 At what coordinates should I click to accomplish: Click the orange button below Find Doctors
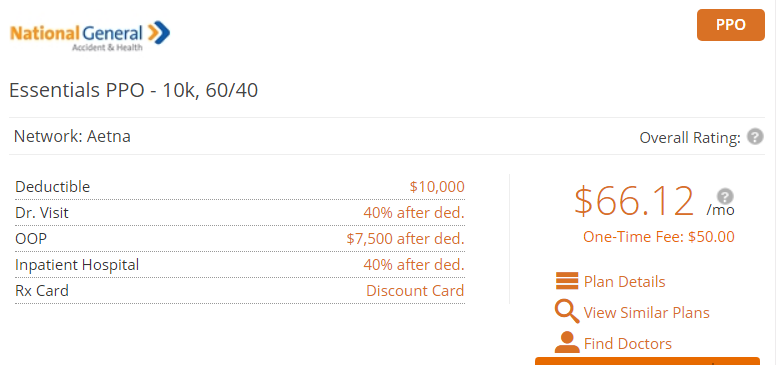click(x=647, y=361)
